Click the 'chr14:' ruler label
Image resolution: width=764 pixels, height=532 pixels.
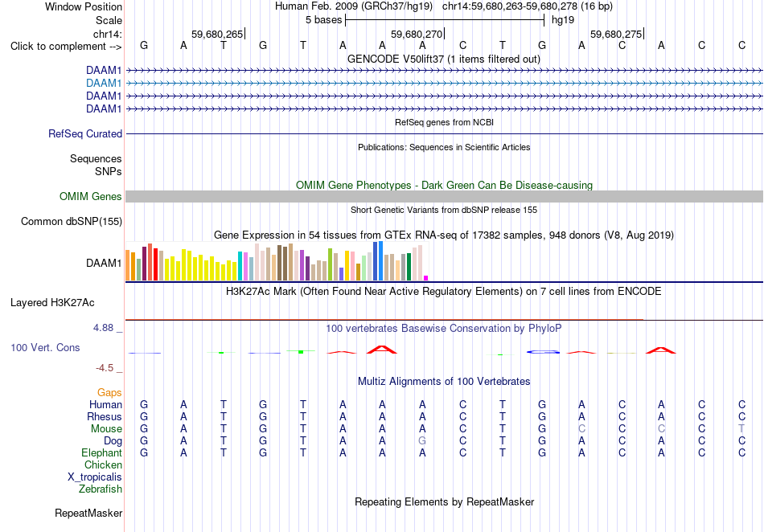[107, 34]
